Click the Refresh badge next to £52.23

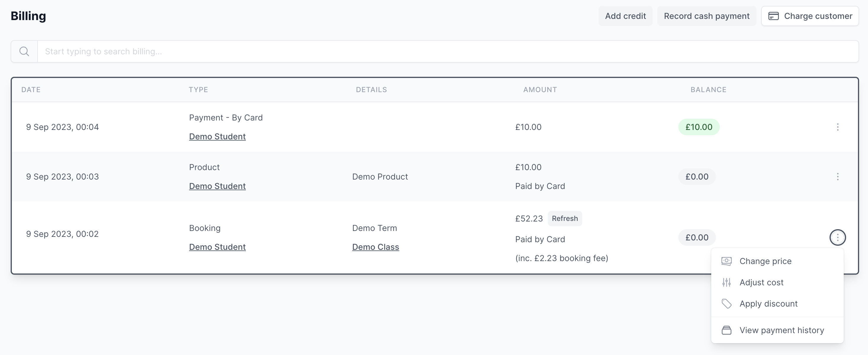[x=565, y=218]
